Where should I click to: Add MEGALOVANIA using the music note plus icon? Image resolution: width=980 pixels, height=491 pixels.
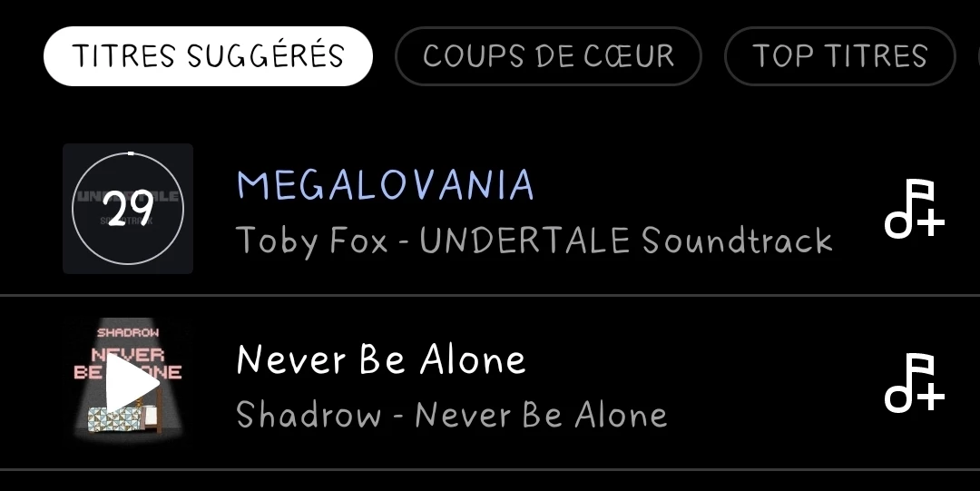pyautogui.click(x=915, y=208)
